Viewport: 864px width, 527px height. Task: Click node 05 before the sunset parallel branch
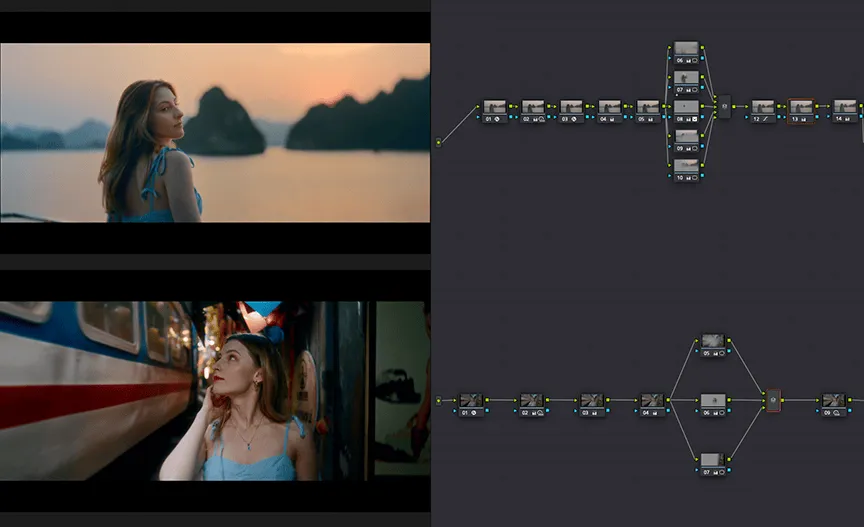(648, 108)
